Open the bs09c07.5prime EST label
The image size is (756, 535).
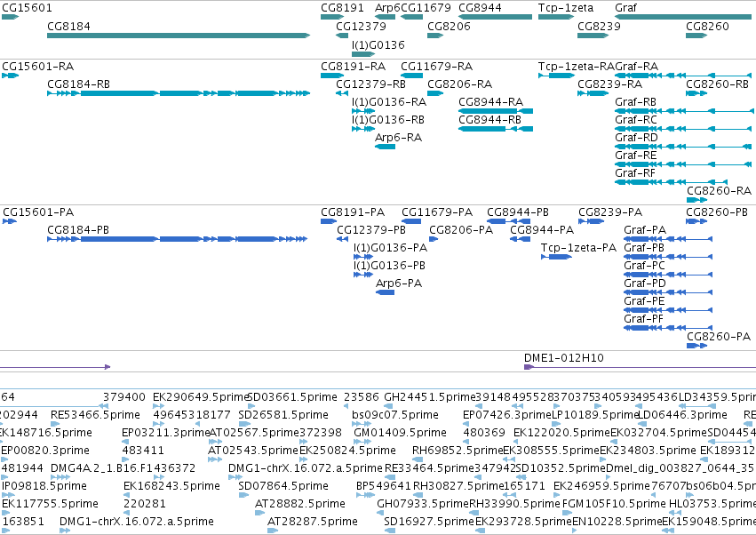click(x=395, y=415)
